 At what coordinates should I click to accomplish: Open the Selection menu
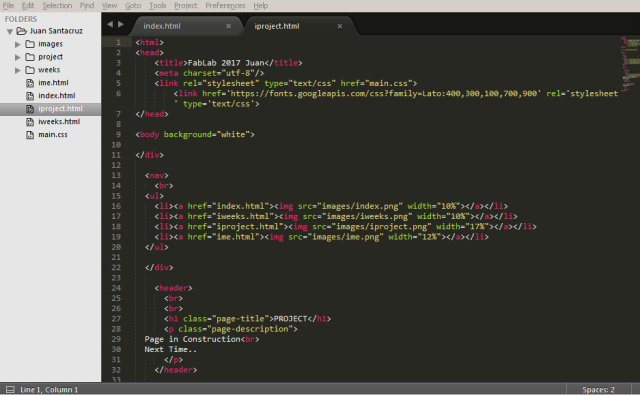[57, 6]
